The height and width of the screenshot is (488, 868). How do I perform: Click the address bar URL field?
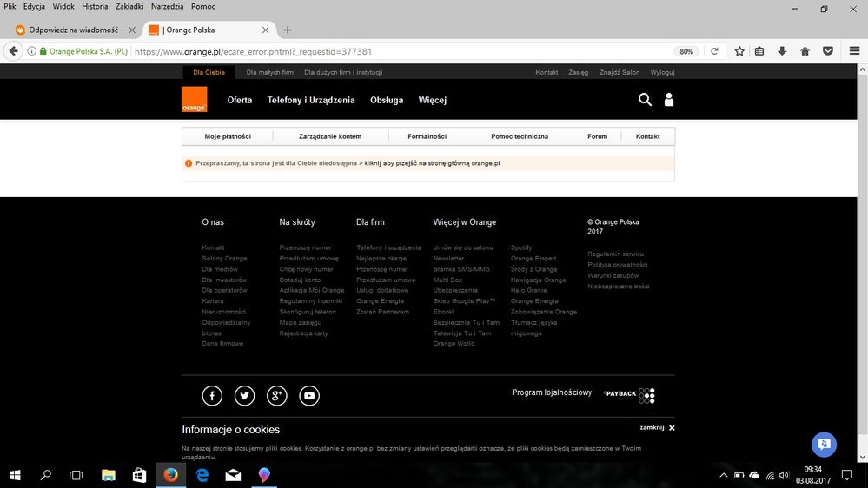click(391, 51)
